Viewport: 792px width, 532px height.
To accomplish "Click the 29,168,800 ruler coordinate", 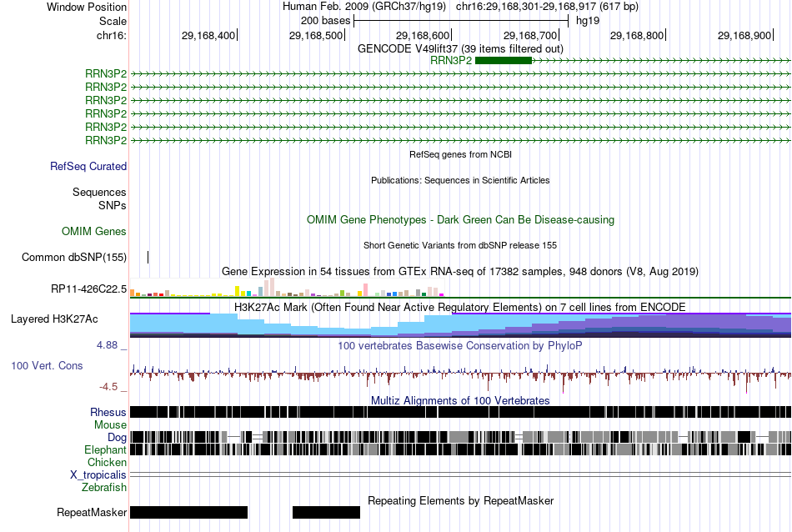I will [x=637, y=35].
